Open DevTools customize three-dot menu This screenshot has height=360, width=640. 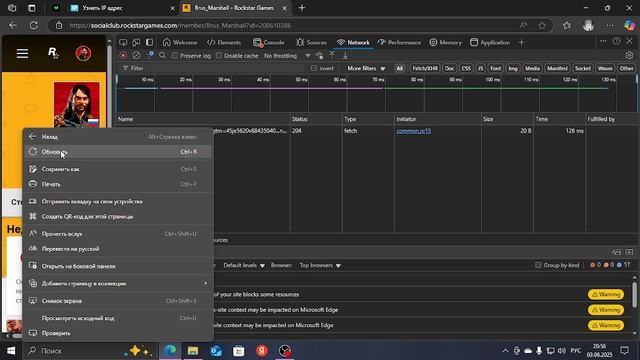click(x=603, y=41)
